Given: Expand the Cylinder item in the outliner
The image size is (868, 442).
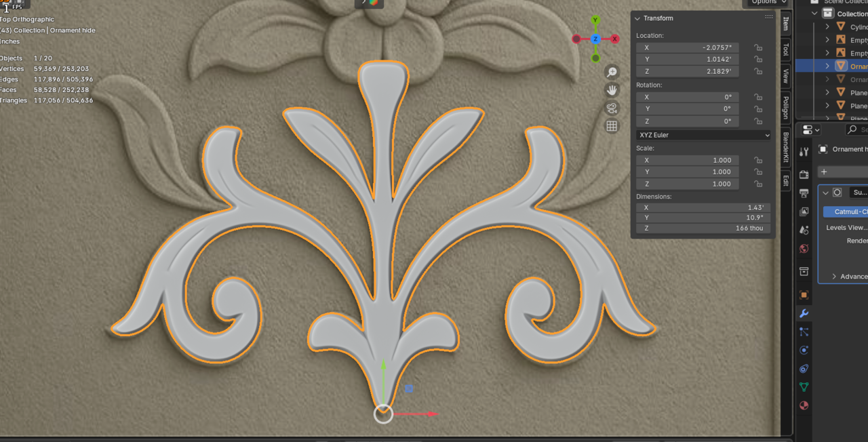Looking at the screenshot, I should click(827, 27).
